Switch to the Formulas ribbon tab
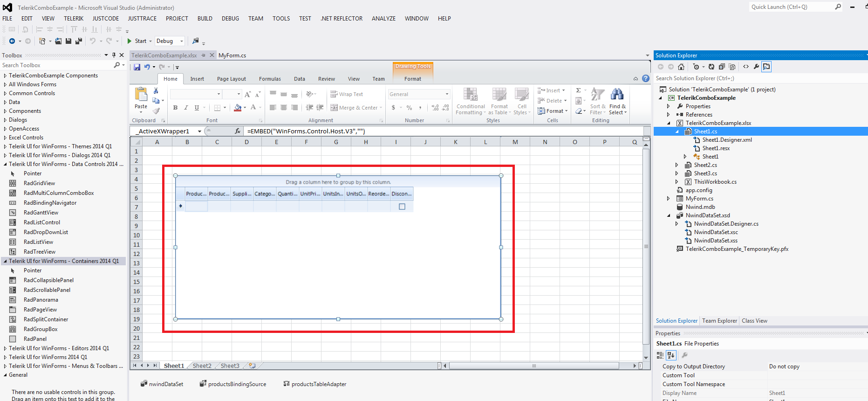Viewport: 868px width, 401px height. point(270,79)
